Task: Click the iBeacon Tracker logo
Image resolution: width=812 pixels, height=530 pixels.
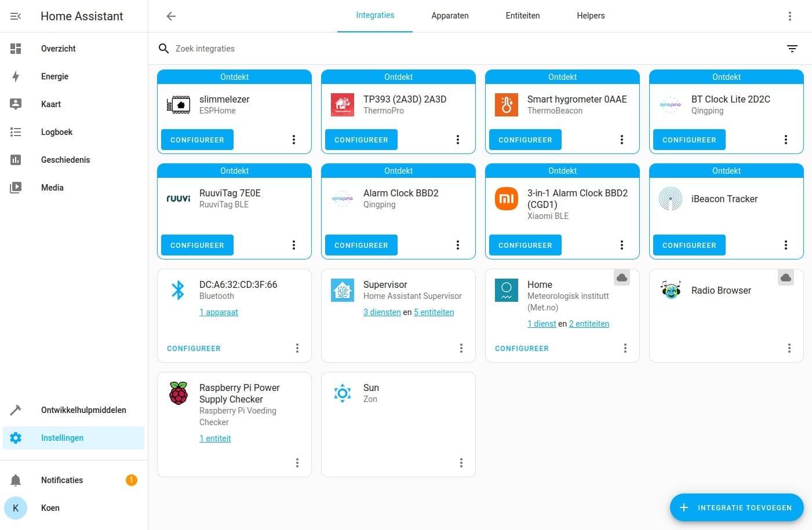Action: tap(671, 199)
